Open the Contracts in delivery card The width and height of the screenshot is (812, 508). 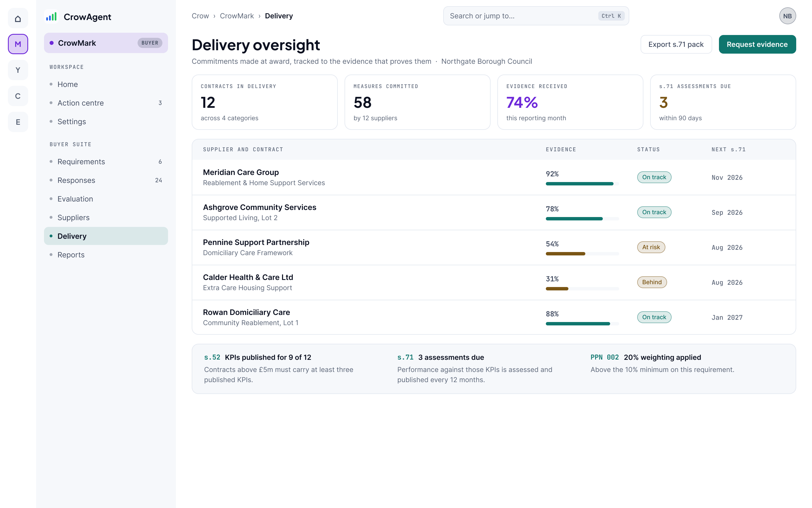[264, 102]
